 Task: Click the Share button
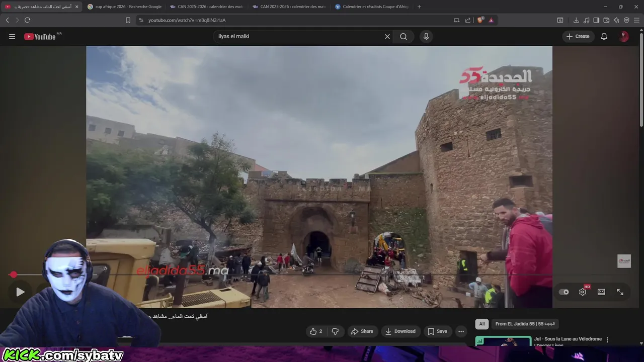pos(362,331)
